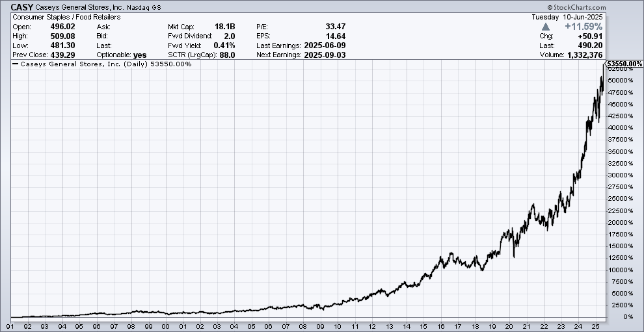Click the 00 year label on x-axis

tap(165, 327)
